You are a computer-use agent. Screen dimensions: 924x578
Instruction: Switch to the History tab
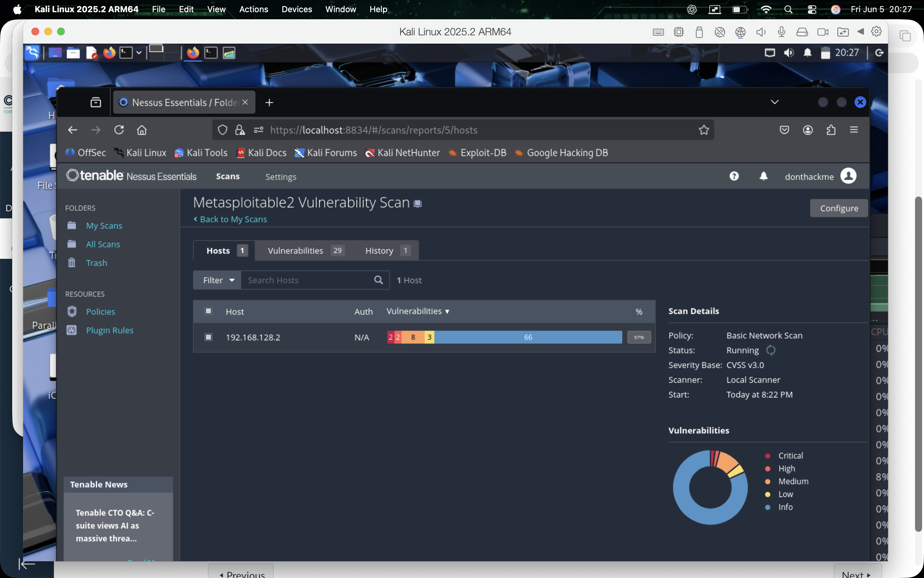pos(387,250)
